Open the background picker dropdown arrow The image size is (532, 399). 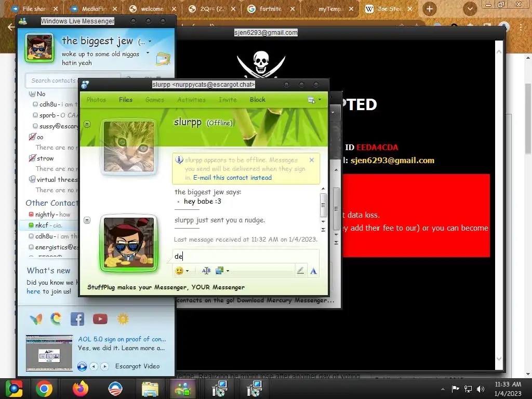coord(228,271)
